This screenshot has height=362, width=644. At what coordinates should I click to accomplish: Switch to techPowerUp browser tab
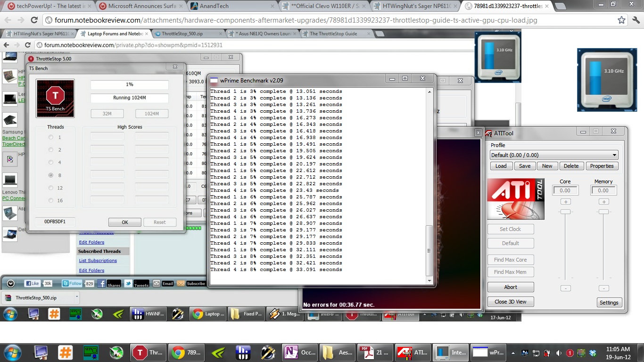pyautogui.click(x=47, y=6)
